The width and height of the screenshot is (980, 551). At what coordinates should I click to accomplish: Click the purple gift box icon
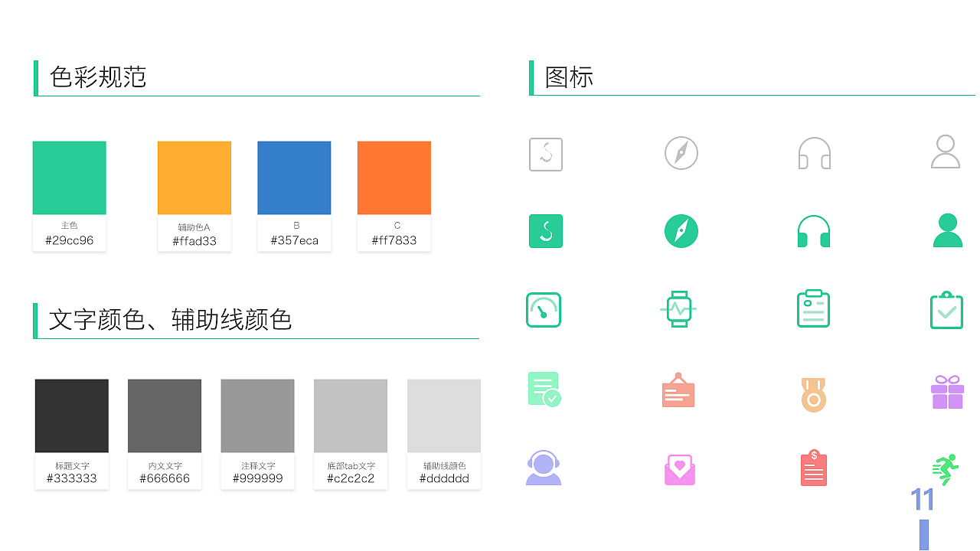pos(947,391)
